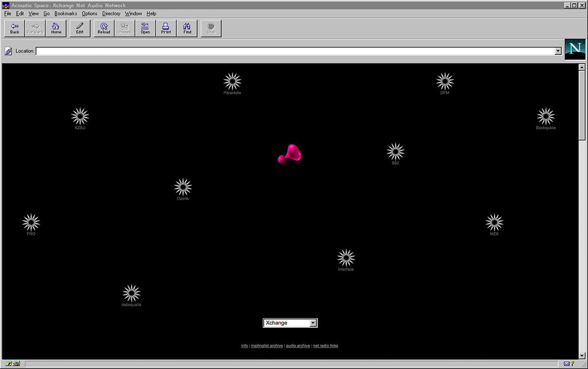Open the Go menu
The height and width of the screenshot is (369, 588).
click(47, 14)
